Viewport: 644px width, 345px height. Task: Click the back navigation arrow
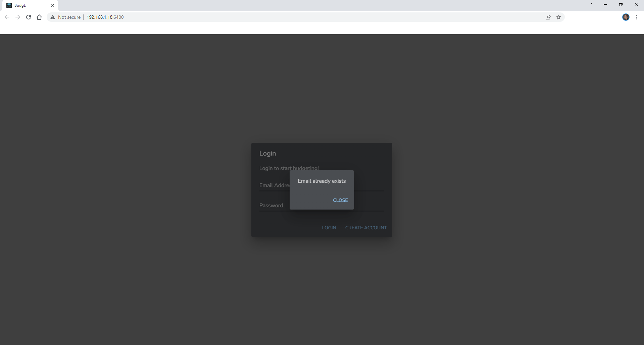(x=7, y=17)
